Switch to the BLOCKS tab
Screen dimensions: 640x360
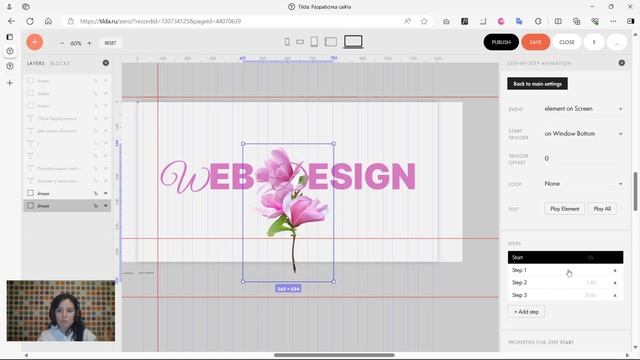(60, 63)
